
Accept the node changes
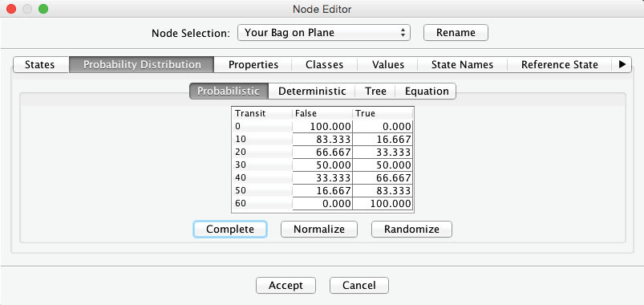tap(286, 285)
